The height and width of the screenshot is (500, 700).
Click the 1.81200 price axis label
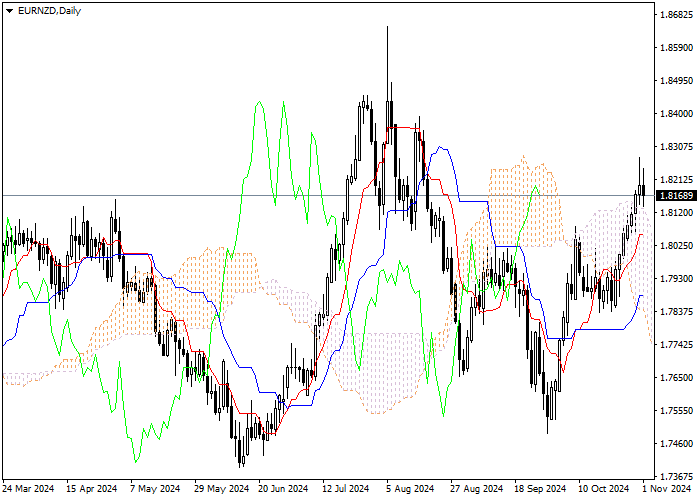click(676, 213)
